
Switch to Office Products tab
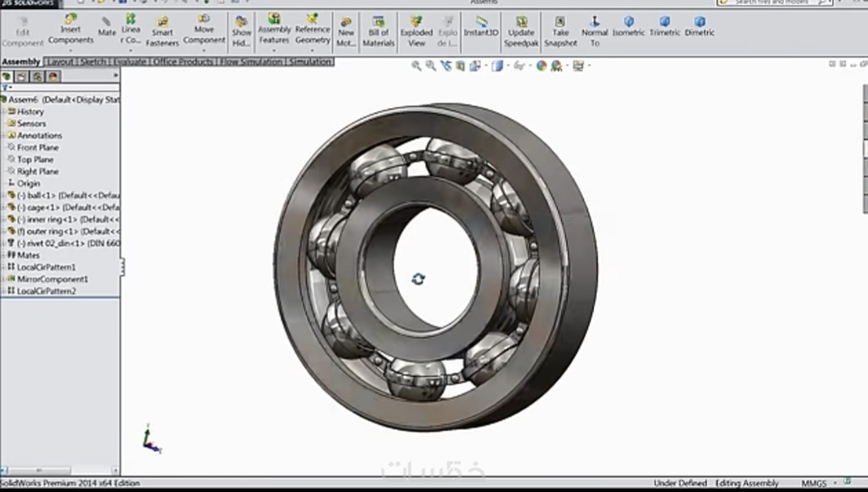tap(183, 61)
